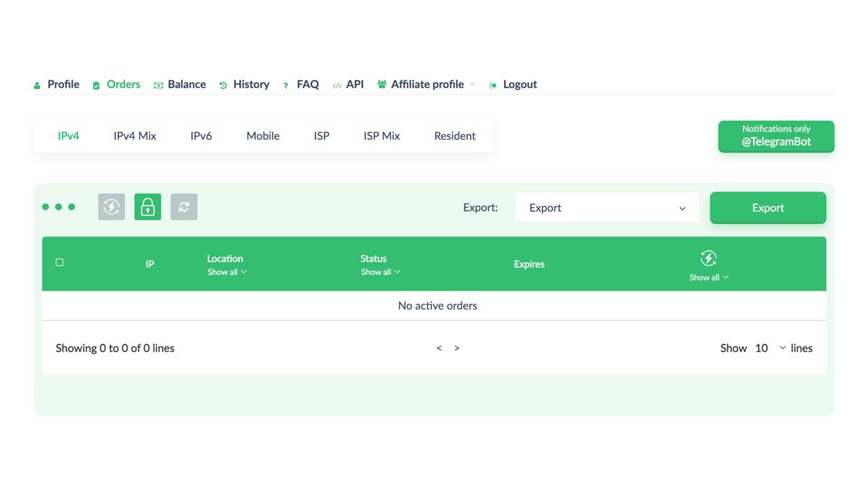Switch to the ISP Mix tab
864x504 pixels.
pyautogui.click(x=382, y=136)
